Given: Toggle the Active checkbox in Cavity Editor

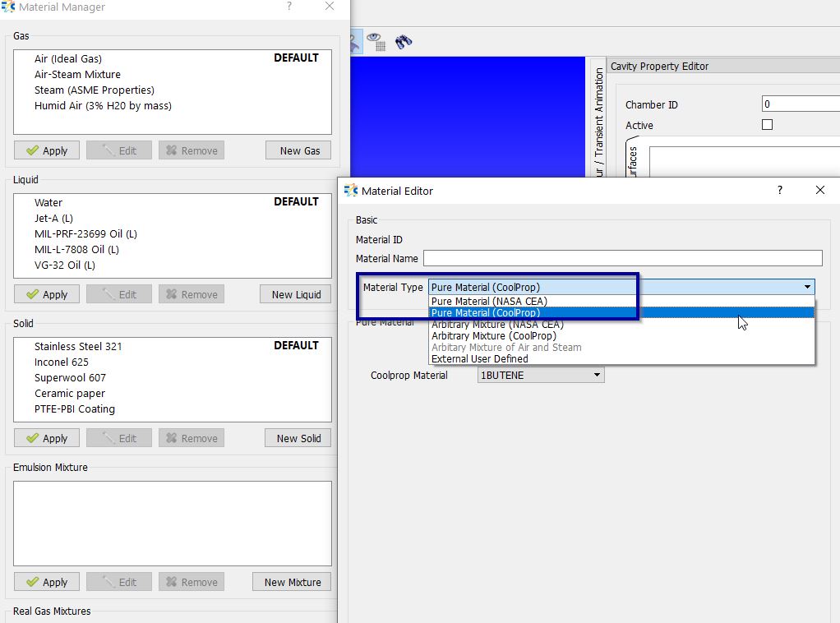Looking at the screenshot, I should click(x=767, y=125).
